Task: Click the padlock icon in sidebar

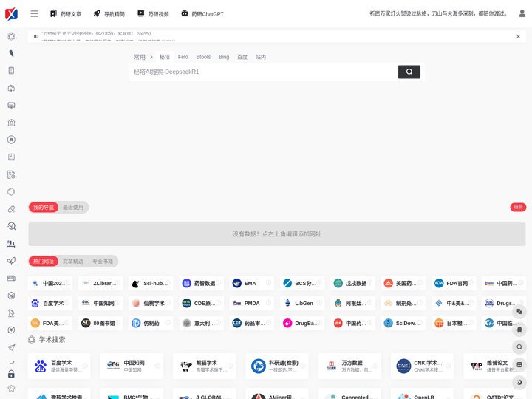Action: tap(11, 374)
